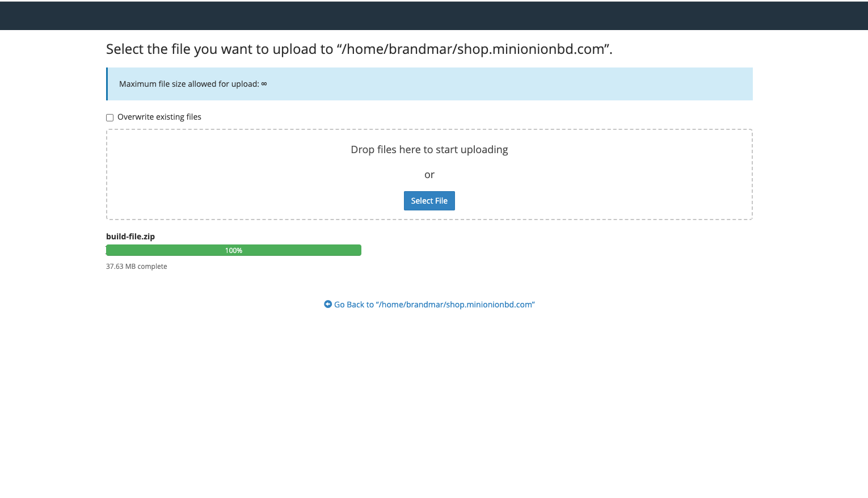Screen dimensions: 868x498
Task: Click the circular back arrow icon
Action: 328,304
